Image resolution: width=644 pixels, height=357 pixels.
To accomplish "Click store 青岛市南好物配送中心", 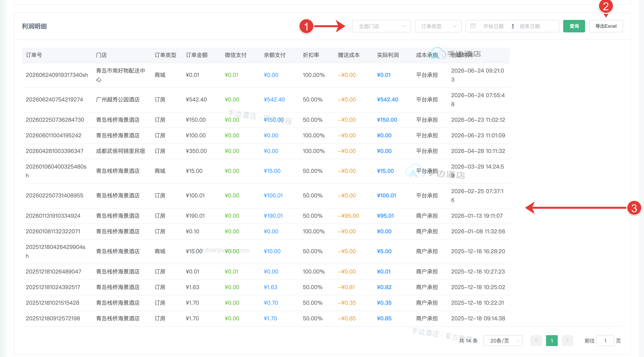I will 121,75.
